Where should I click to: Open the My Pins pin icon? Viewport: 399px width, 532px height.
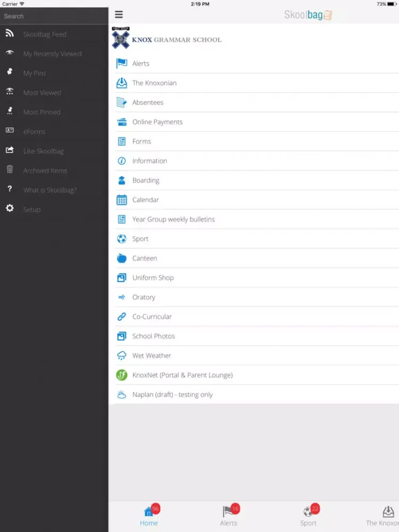[x=10, y=72]
